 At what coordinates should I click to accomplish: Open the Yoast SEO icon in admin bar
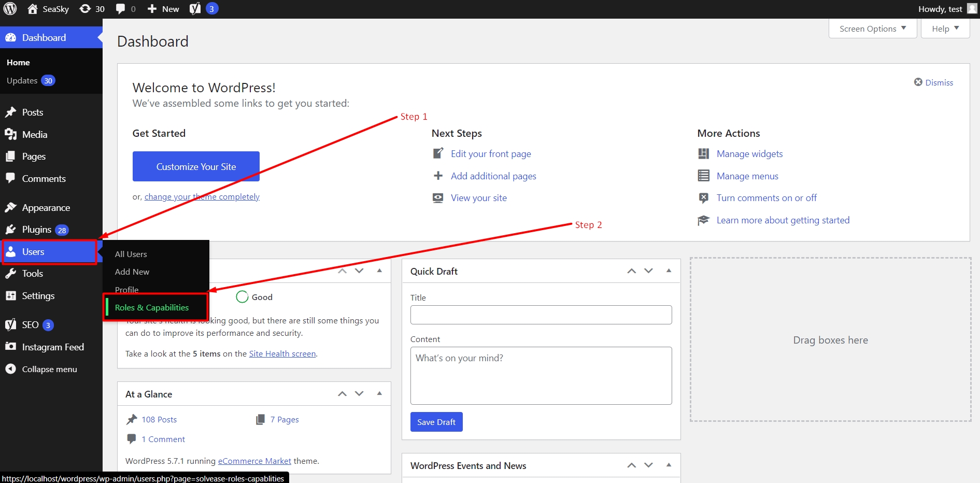tap(195, 9)
